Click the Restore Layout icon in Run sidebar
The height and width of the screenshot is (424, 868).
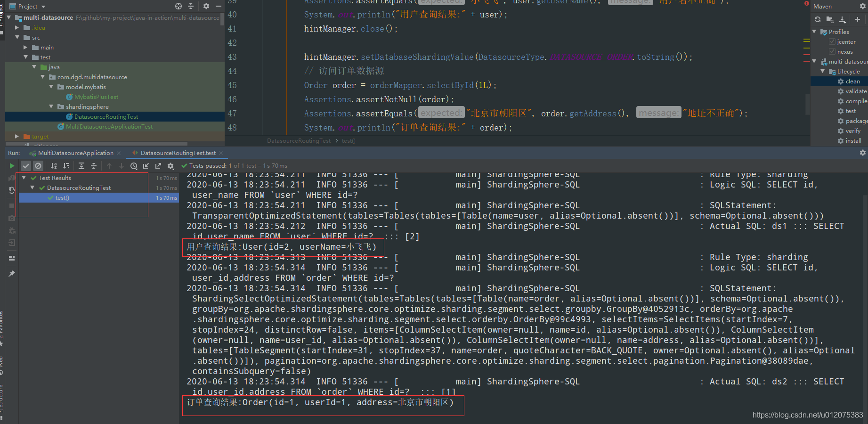point(12,258)
